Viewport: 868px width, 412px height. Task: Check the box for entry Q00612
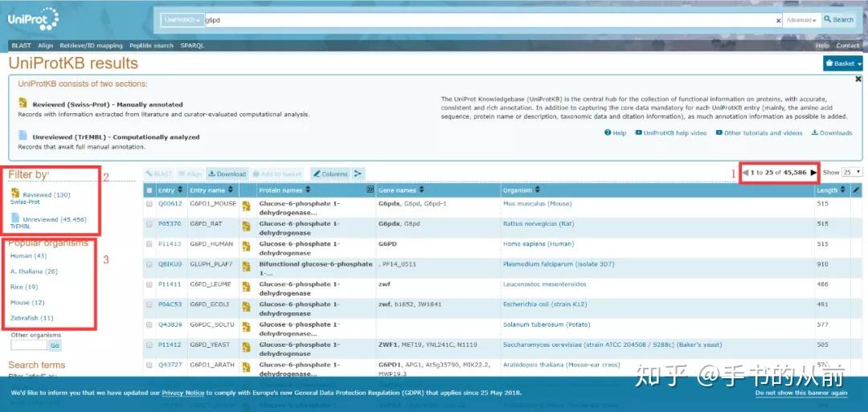tap(149, 204)
